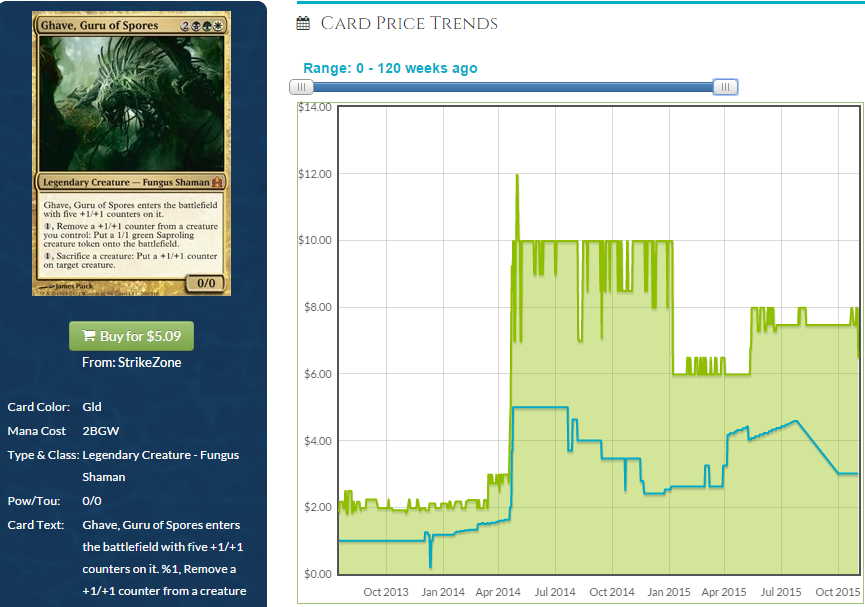Click the $10.00 y-axis label
The height and width of the screenshot is (607, 865).
[x=315, y=240]
